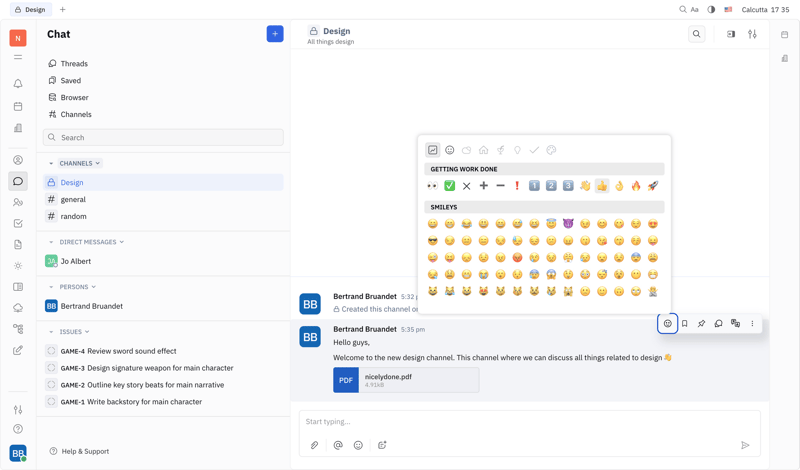Screen dimensions: 800x470
Task: Open the documents page icon in sidebar
Action: (18, 244)
